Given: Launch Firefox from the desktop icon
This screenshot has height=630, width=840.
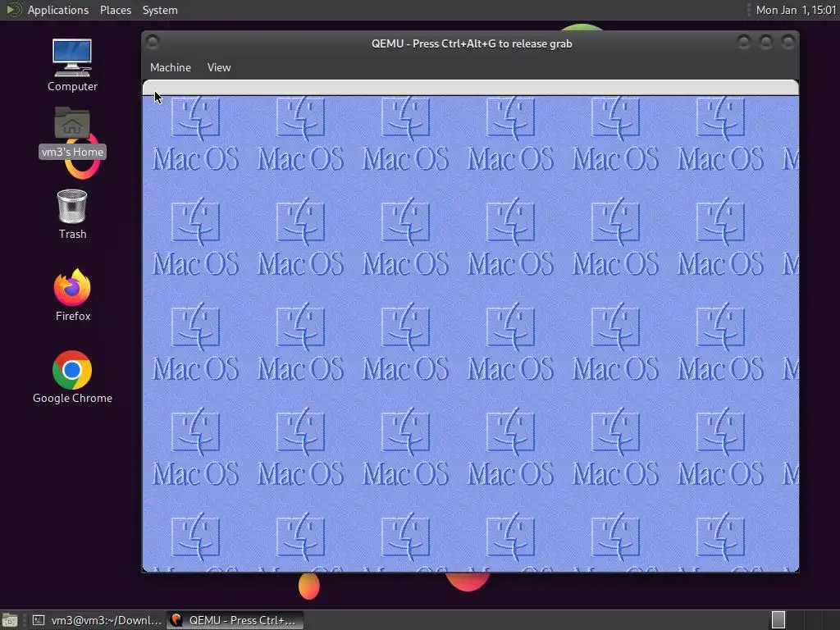Looking at the screenshot, I should click(72, 287).
